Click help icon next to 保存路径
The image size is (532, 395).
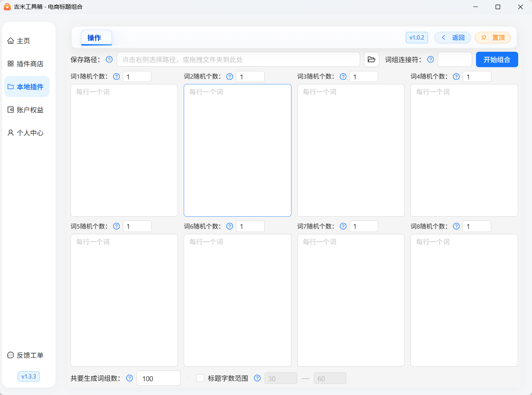[x=109, y=59]
